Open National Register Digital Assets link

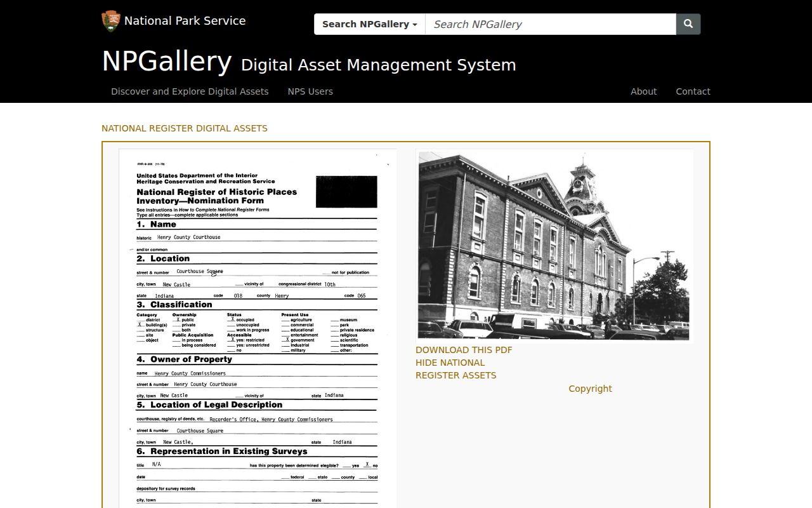(x=185, y=128)
